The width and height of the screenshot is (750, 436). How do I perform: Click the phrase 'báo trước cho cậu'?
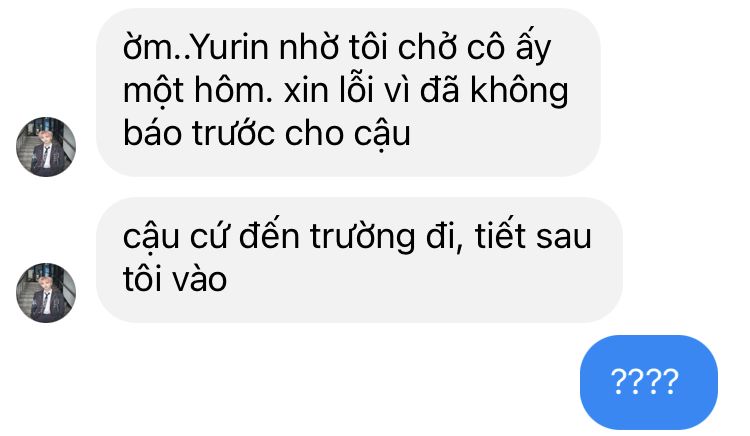[267, 133]
